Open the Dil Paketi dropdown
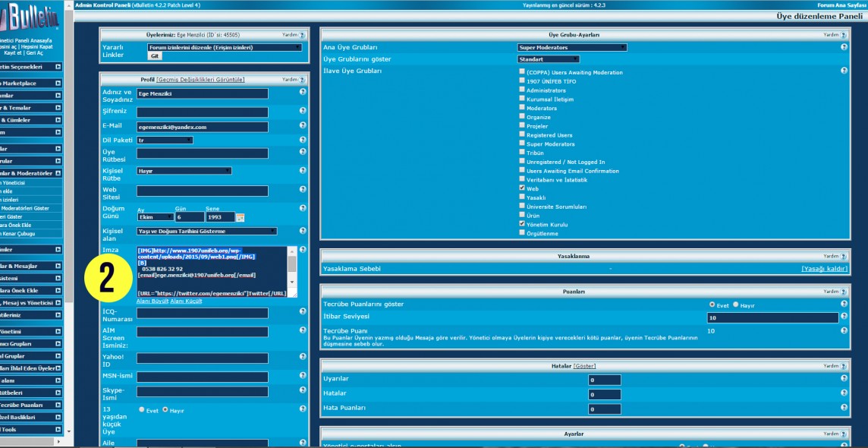 point(165,140)
